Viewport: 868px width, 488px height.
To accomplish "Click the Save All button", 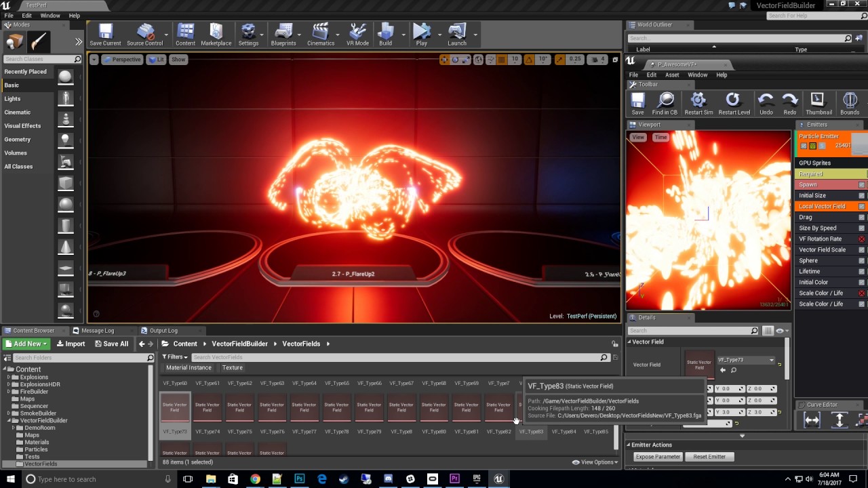I will [x=111, y=344].
